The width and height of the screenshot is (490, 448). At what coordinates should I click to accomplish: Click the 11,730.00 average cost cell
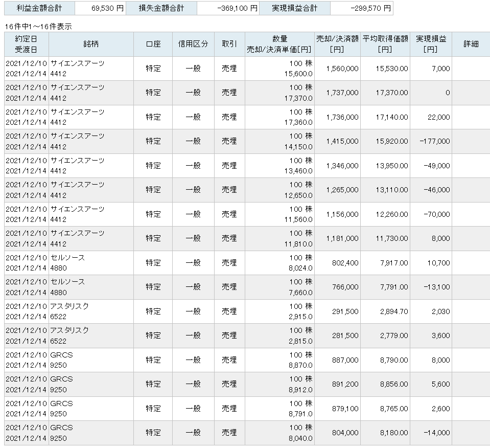385,238
